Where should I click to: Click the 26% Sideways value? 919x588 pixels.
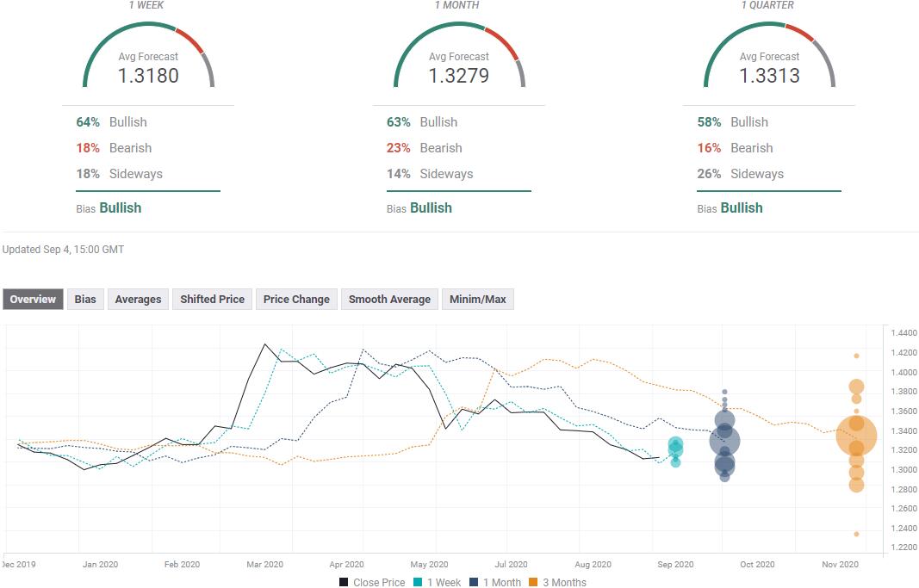point(709,174)
